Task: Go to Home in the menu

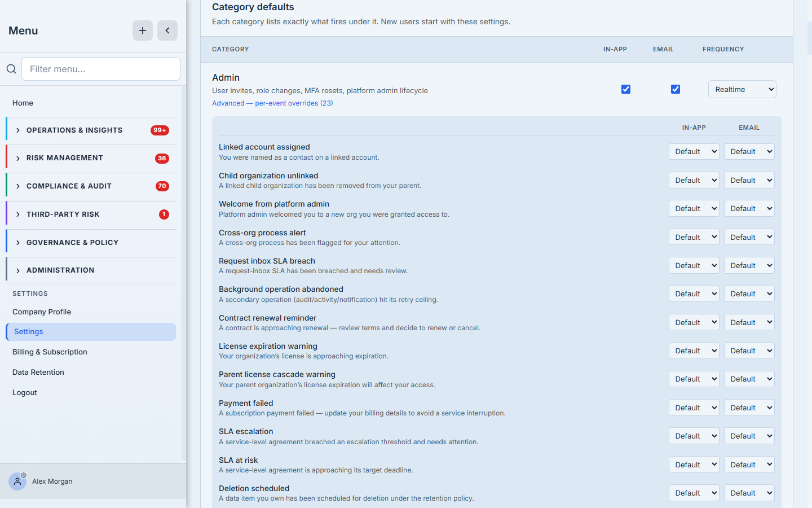Action: (x=91, y=103)
